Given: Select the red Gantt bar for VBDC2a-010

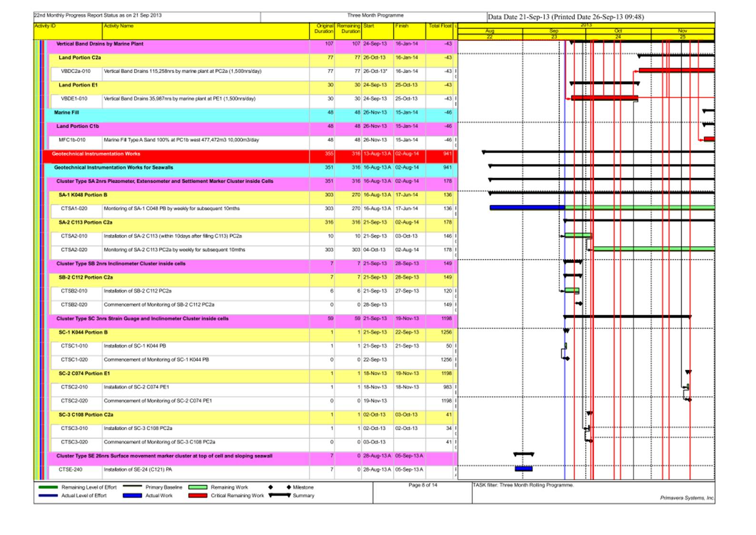Looking at the screenshot, I should click(676, 71).
